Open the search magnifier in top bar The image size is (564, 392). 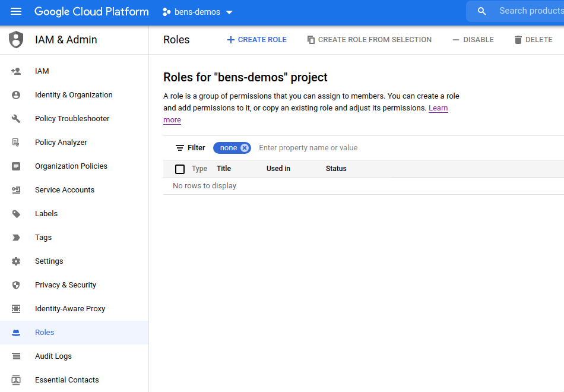481,11
